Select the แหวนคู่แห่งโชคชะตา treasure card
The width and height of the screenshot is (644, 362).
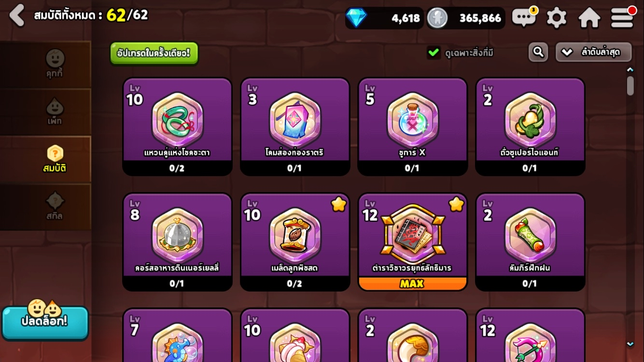pyautogui.click(x=177, y=126)
